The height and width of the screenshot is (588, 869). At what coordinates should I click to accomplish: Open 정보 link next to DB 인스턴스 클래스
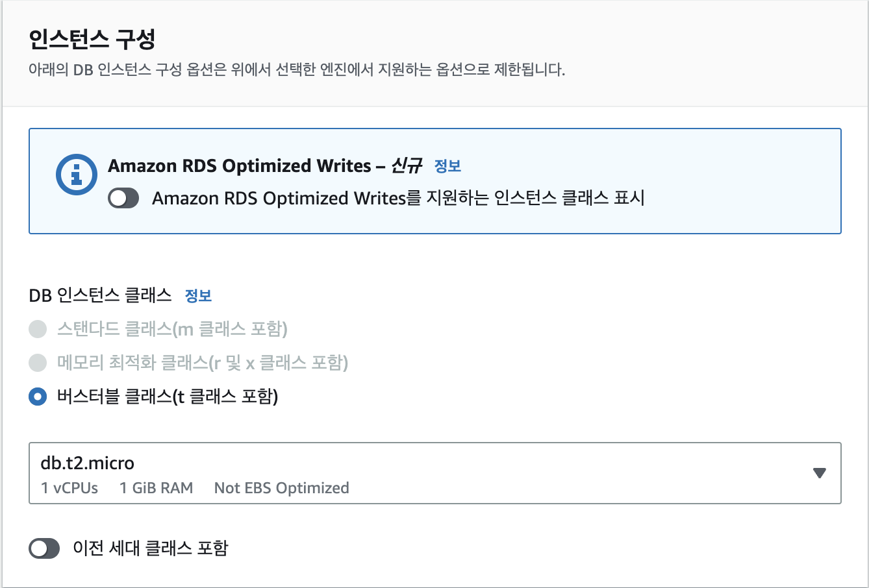pos(198,296)
